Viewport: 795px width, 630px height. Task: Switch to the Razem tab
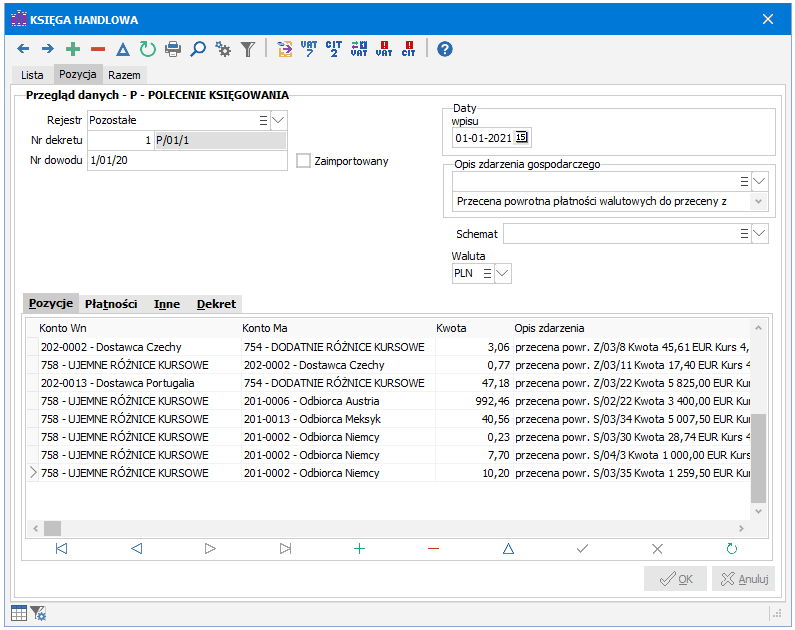pos(124,75)
